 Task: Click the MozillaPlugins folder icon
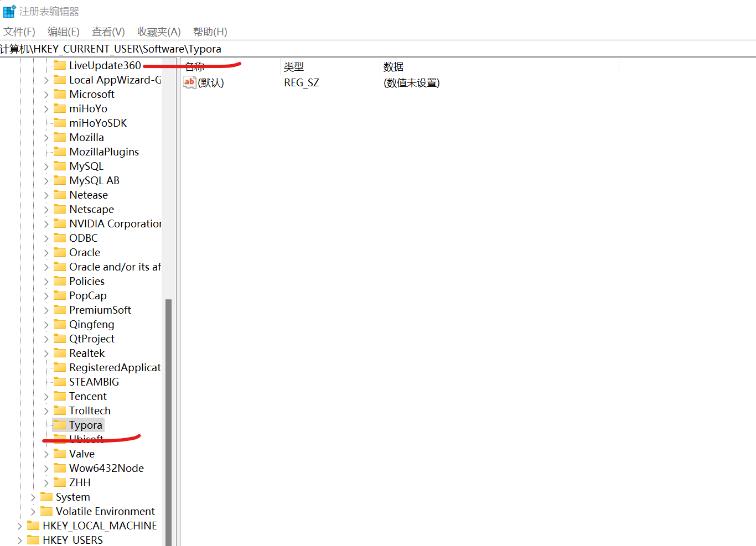point(60,152)
